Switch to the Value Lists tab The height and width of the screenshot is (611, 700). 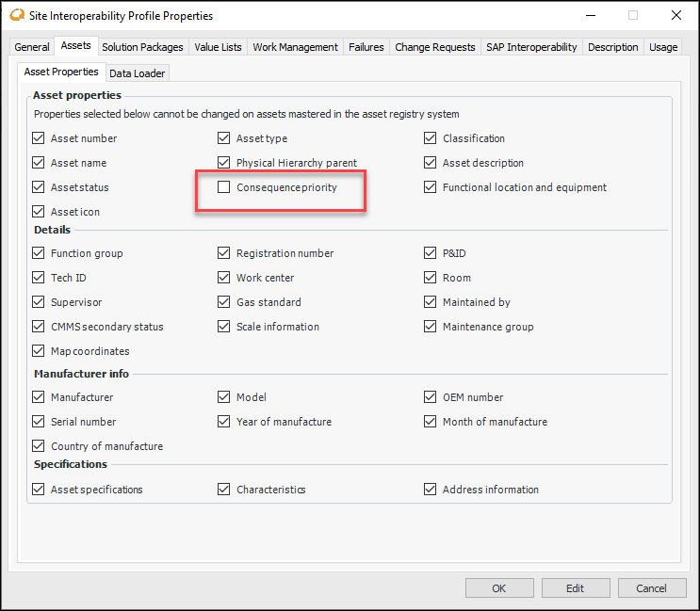(x=218, y=47)
